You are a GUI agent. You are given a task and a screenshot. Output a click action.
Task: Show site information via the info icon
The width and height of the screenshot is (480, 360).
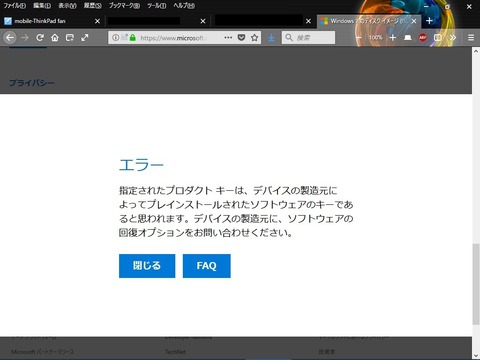pos(115,38)
